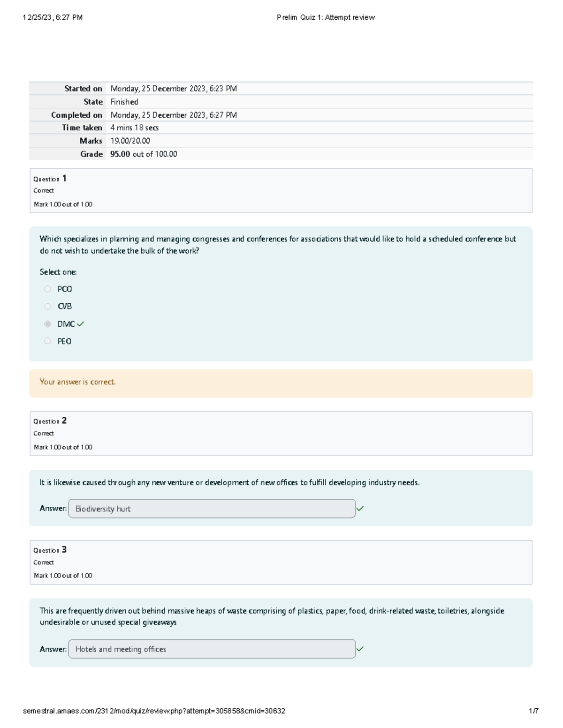The height and width of the screenshot is (728, 563).
Task: Click the Correct label under Question 3
Action: point(44,562)
